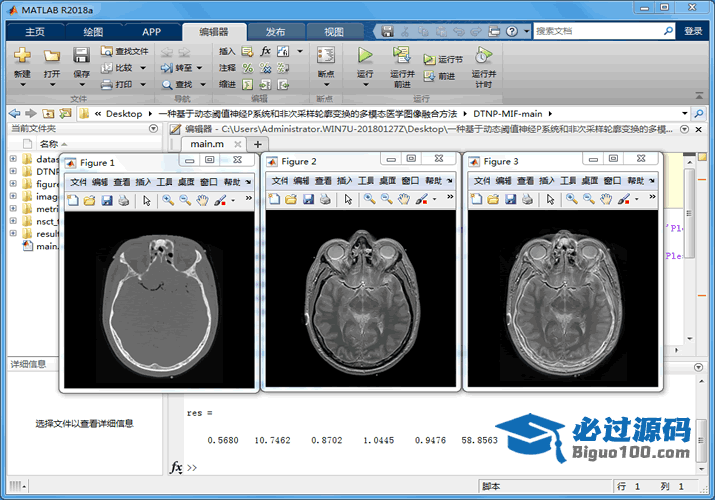Click Run and Advance (运行并前进) icon
Viewport: 715px width, 500px height.
(x=402, y=55)
